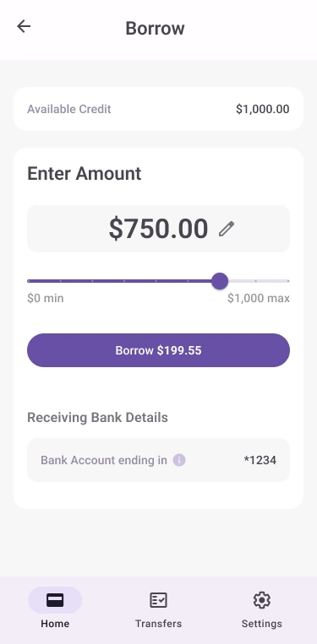This screenshot has width=317, height=644.
Task: Click the Available Credit card
Action: [x=158, y=109]
